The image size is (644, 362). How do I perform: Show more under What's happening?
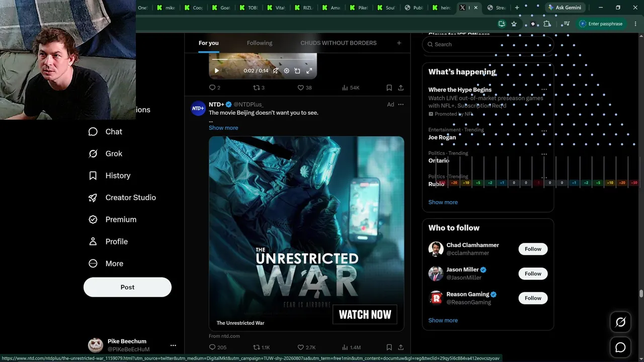(443, 202)
